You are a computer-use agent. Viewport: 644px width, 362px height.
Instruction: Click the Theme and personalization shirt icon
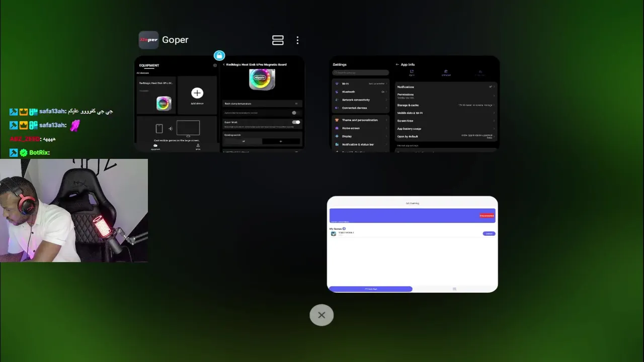[337, 120]
